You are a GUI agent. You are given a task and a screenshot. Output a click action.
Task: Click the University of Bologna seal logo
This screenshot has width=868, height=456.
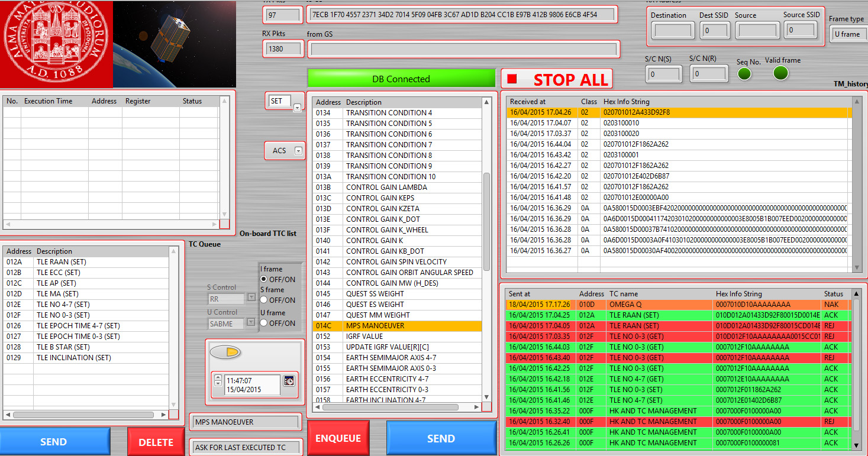click(56, 43)
